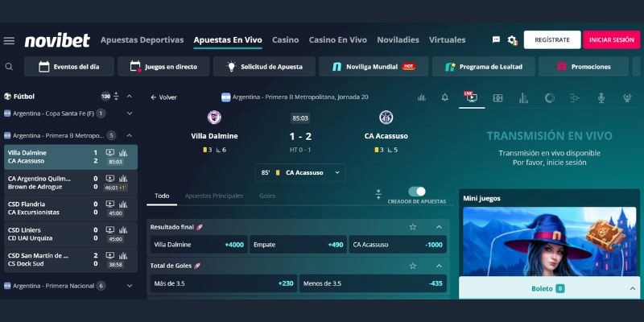Open the witch mini game thumbnail

(x=549, y=240)
